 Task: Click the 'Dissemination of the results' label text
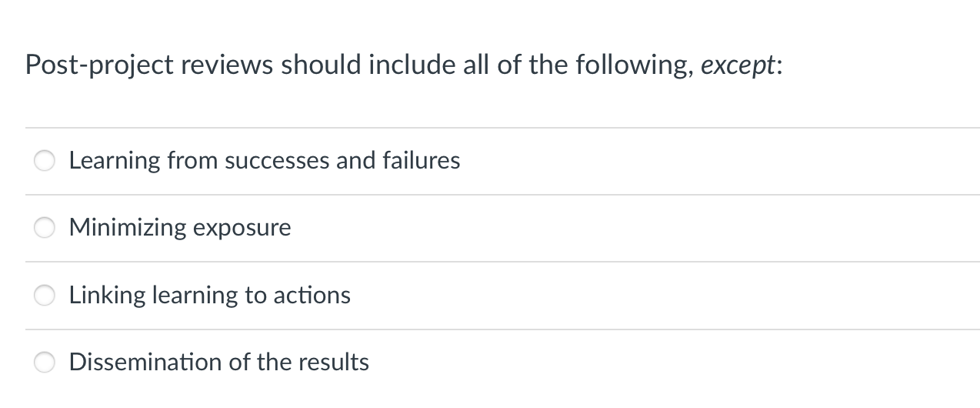tap(218, 362)
